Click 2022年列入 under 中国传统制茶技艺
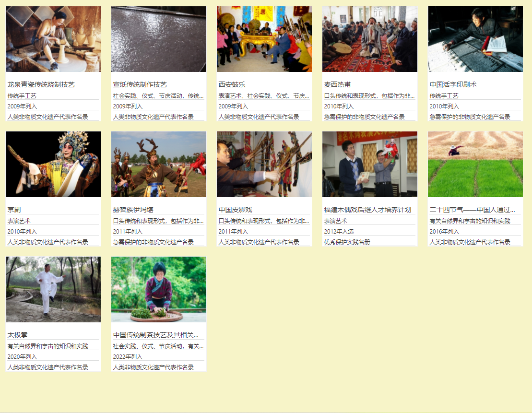532x413 pixels. (128, 357)
